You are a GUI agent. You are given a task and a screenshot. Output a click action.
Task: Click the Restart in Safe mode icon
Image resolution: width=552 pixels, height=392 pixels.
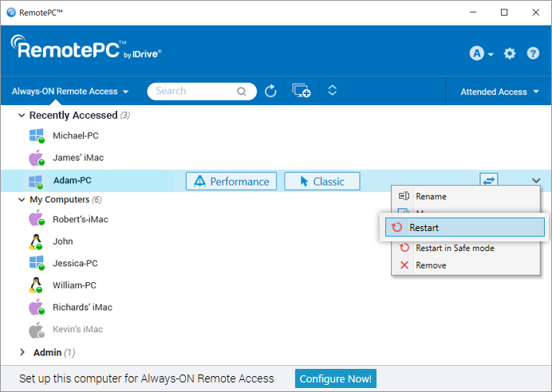tap(404, 248)
